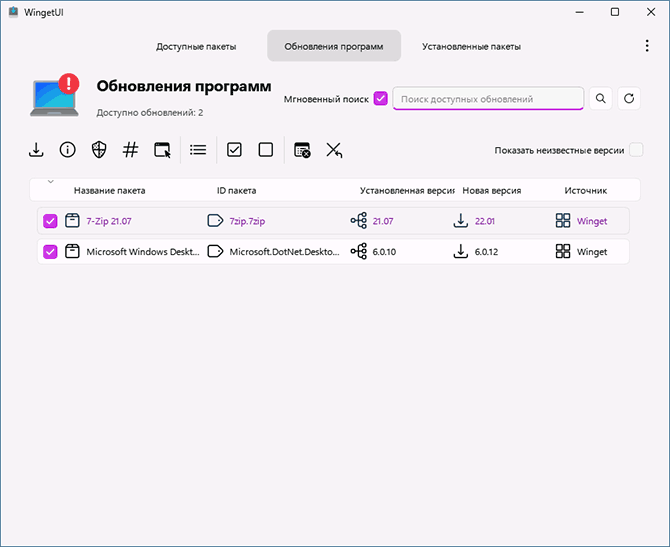Image resolution: width=670 pixels, height=547 pixels.
Task: Click the tag icon beside 7zip.7zip
Action: click(215, 221)
